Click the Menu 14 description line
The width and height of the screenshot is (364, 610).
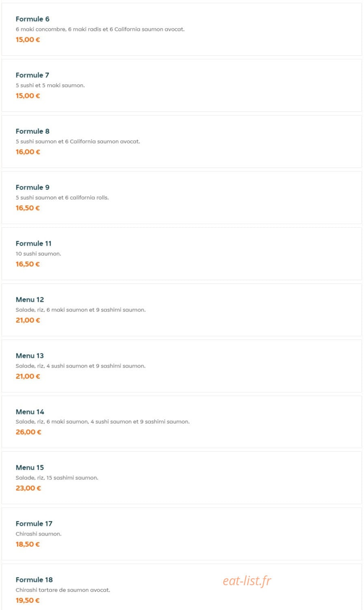click(103, 422)
